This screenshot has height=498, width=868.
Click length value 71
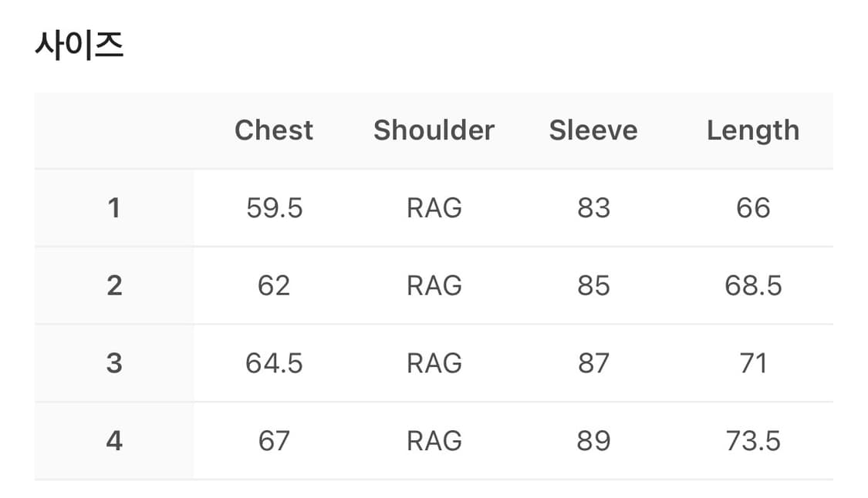click(753, 363)
